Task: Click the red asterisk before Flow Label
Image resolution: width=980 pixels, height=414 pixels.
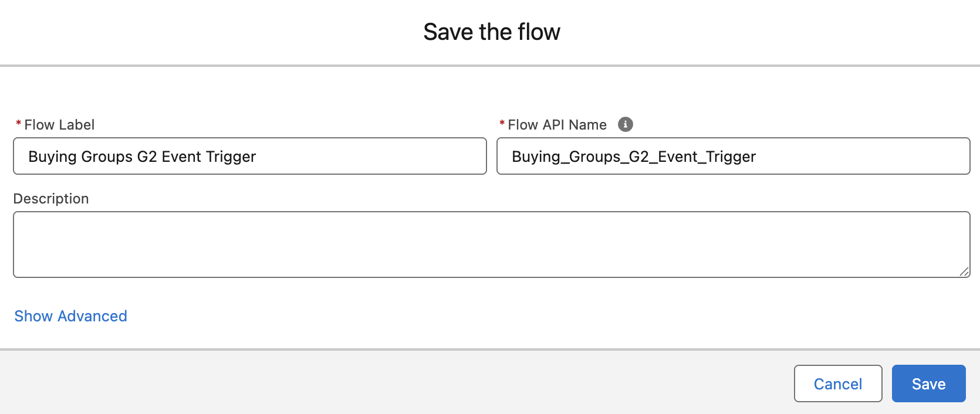Action: 19,124
